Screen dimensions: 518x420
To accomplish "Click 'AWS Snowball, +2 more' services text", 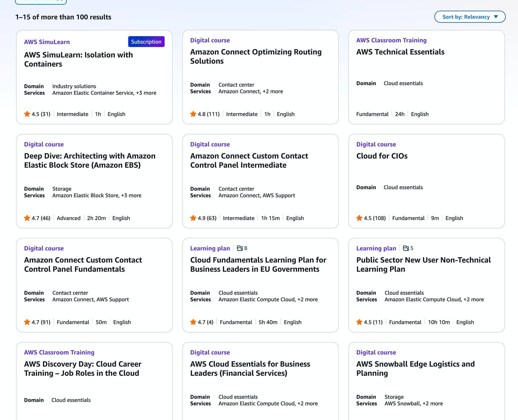I will coord(414,404).
